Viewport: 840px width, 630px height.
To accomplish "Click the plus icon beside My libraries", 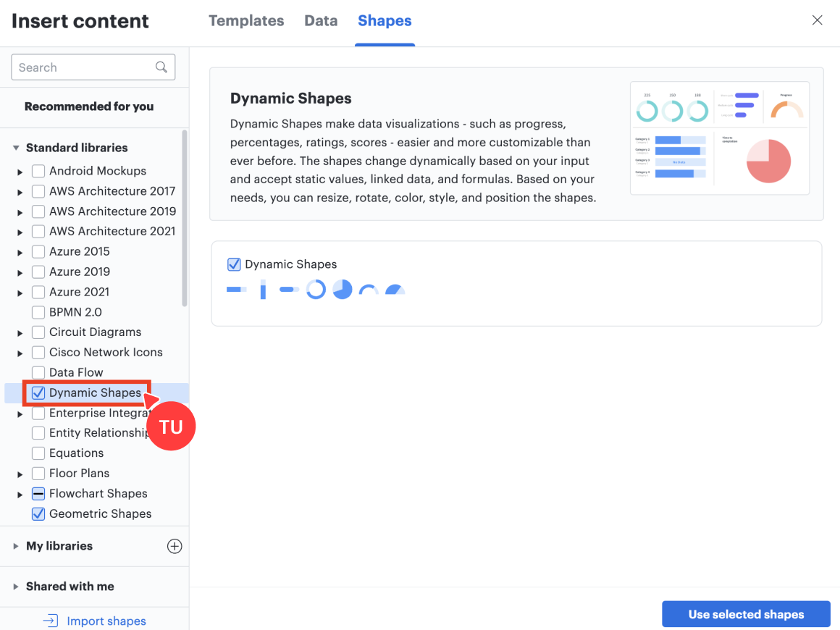I will click(175, 546).
